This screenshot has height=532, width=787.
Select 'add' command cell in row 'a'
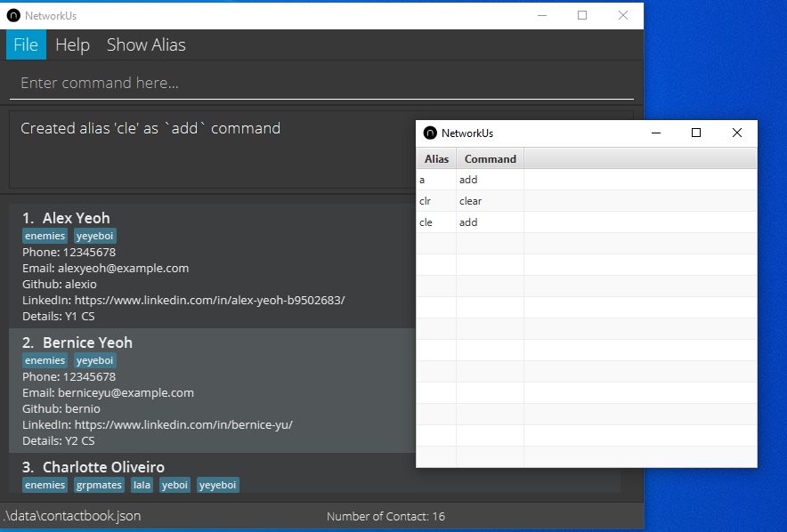click(x=490, y=180)
